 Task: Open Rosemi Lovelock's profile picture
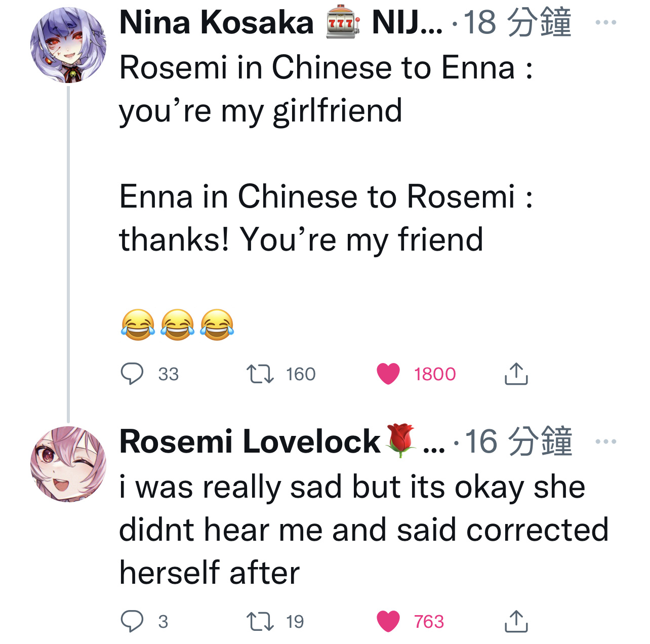(68, 464)
